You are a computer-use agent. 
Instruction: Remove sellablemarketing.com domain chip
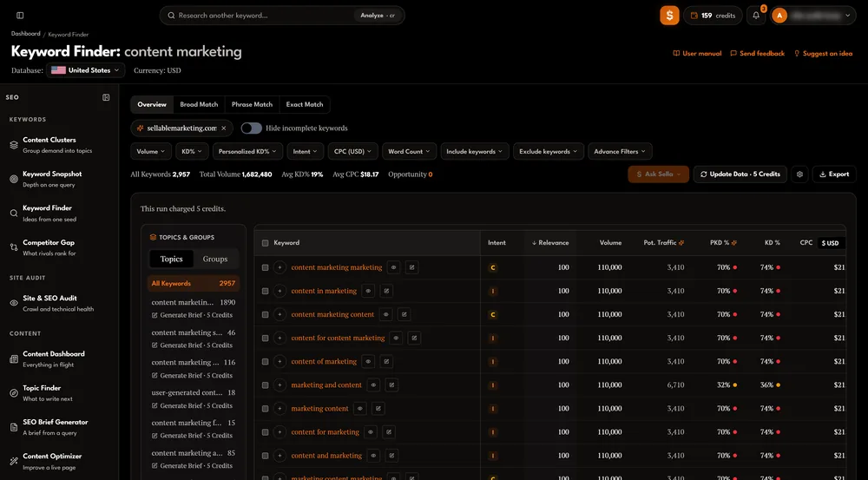click(x=224, y=128)
